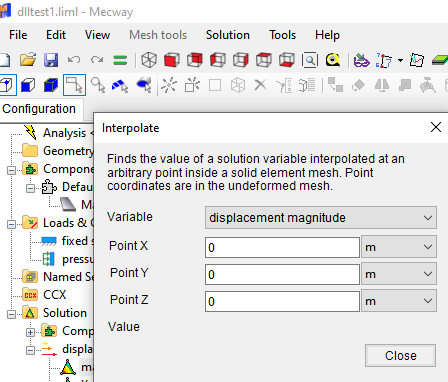Select the wireframe view cube icon
Image resolution: width=448 pixels, height=382 pixels.
click(x=149, y=60)
